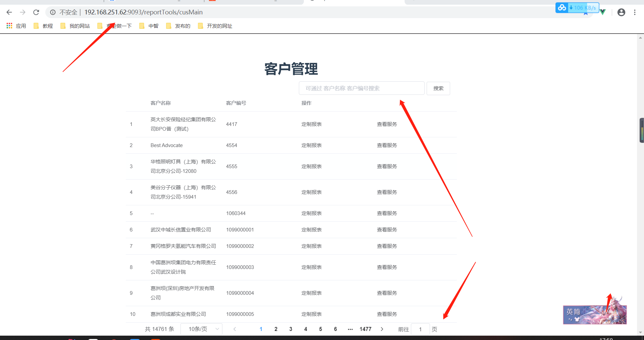Focus the customer name search field

click(x=362, y=88)
